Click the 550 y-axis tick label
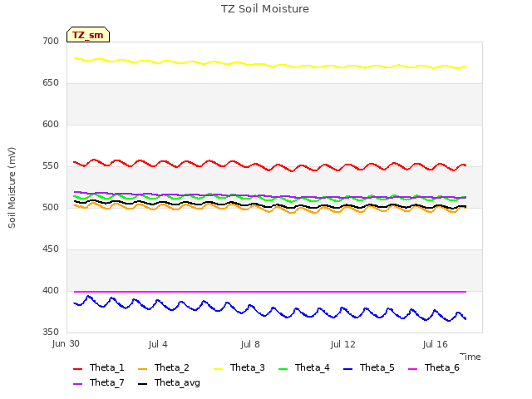Viewport: 532px width, 399px height. point(51,166)
